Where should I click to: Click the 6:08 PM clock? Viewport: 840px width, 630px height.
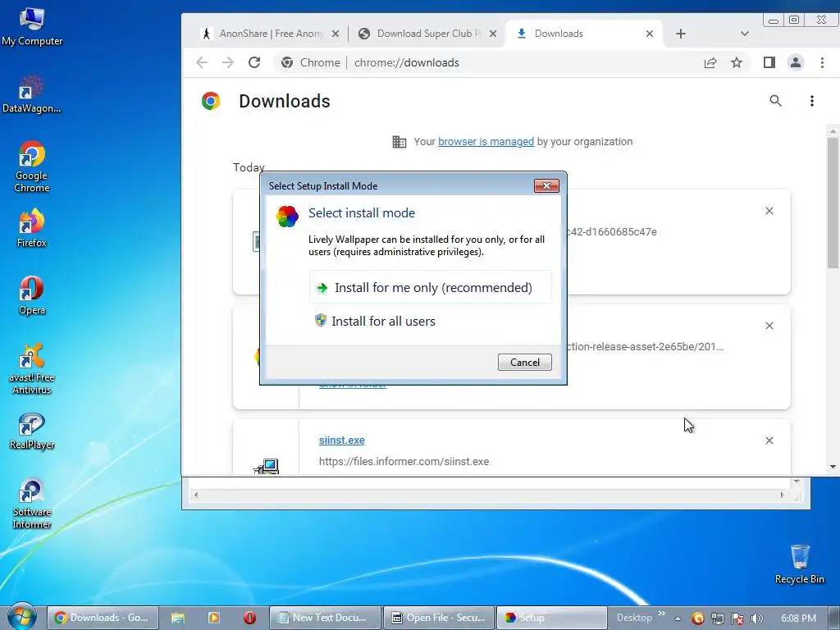pyautogui.click(x=798, y=619)
